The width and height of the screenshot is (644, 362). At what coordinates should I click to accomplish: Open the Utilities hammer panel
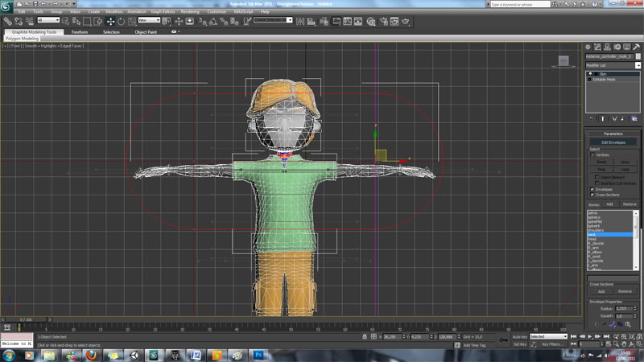(636, 47)
